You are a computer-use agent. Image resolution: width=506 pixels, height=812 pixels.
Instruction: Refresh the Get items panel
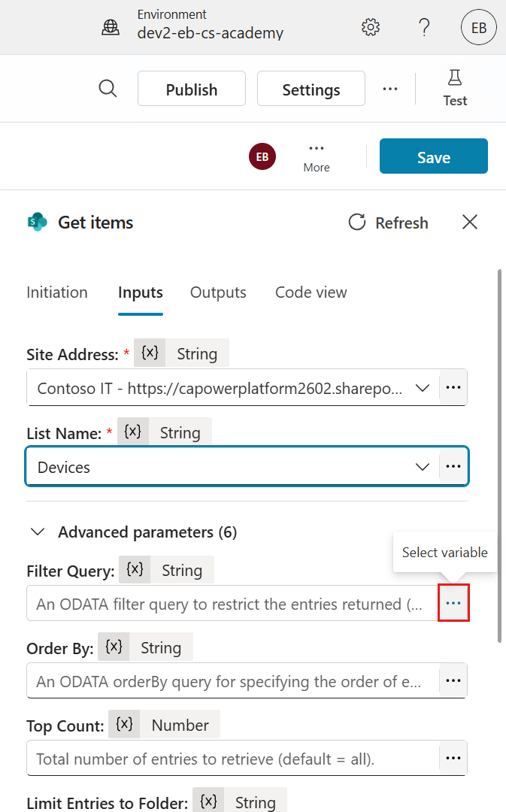pyautogui.click(x=387, y=222)
